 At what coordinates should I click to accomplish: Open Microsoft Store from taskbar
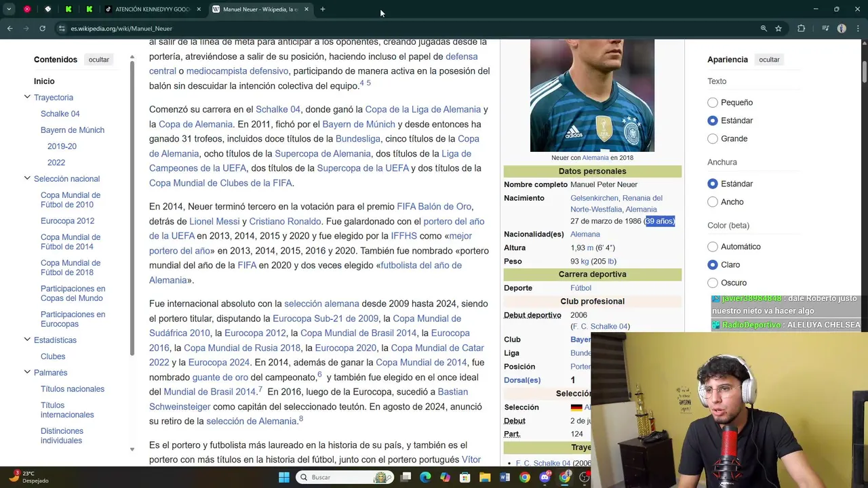pyautogui.click(x=465, y=477)
